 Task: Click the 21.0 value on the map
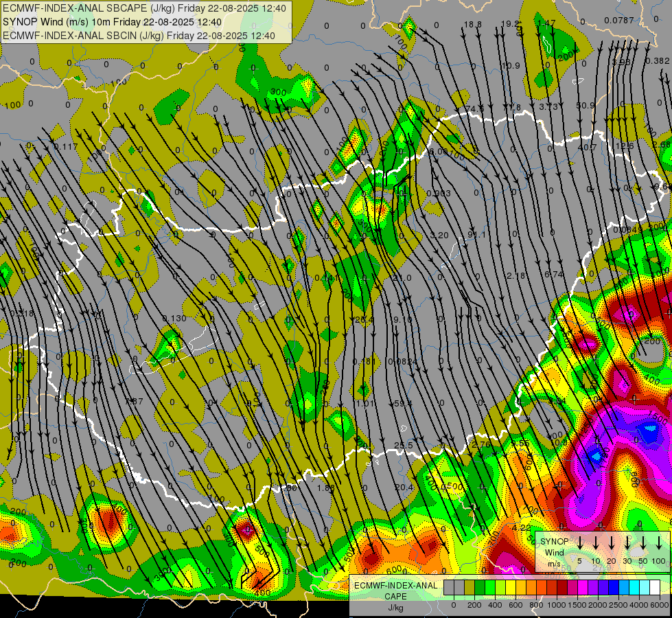click(x=402, y=278)
